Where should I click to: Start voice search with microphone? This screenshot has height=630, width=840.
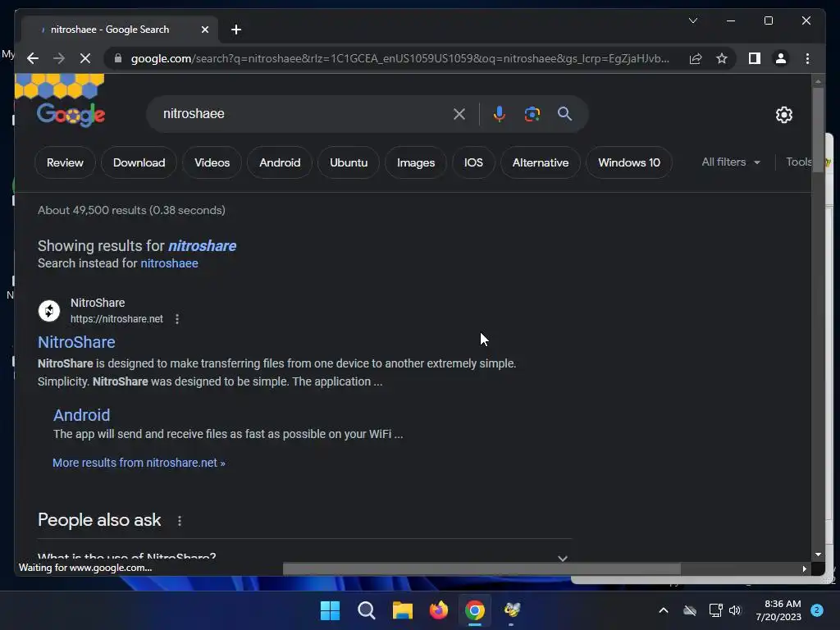click(x=499, y=113)
